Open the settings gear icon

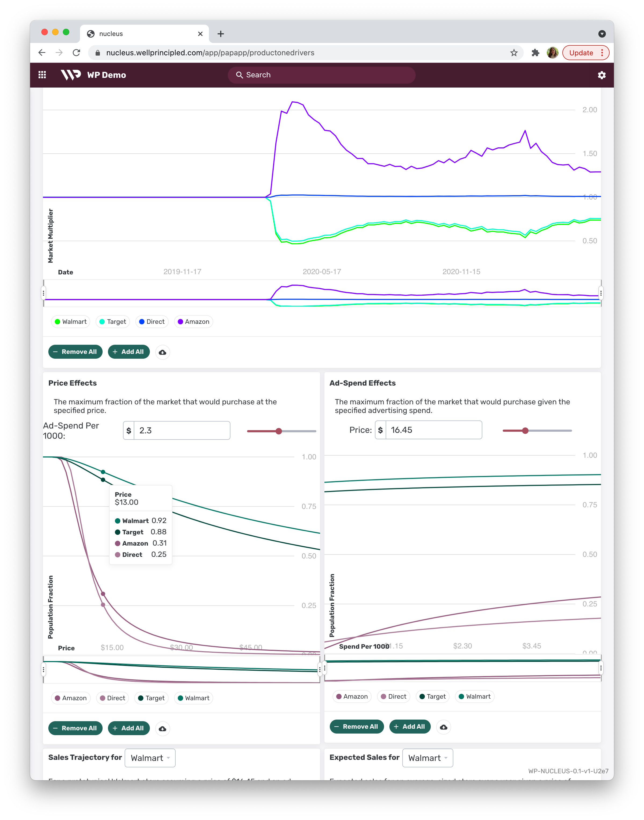(601, 75)
